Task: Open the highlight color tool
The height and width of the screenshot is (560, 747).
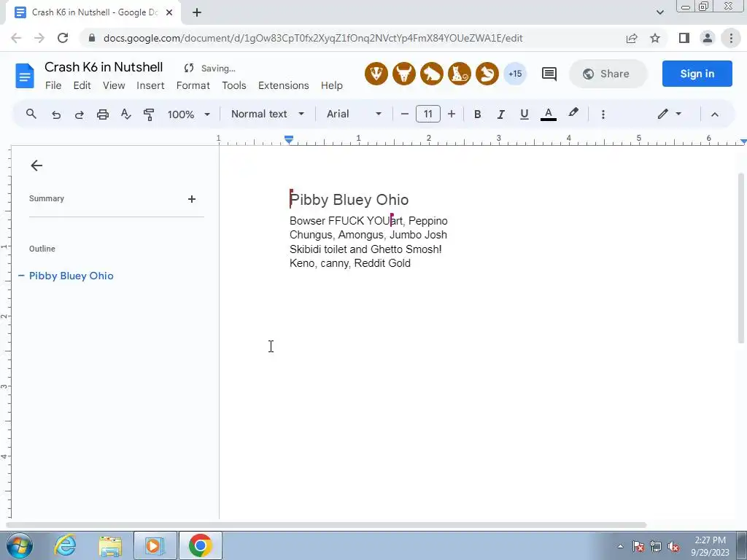Action: [573, 113]
